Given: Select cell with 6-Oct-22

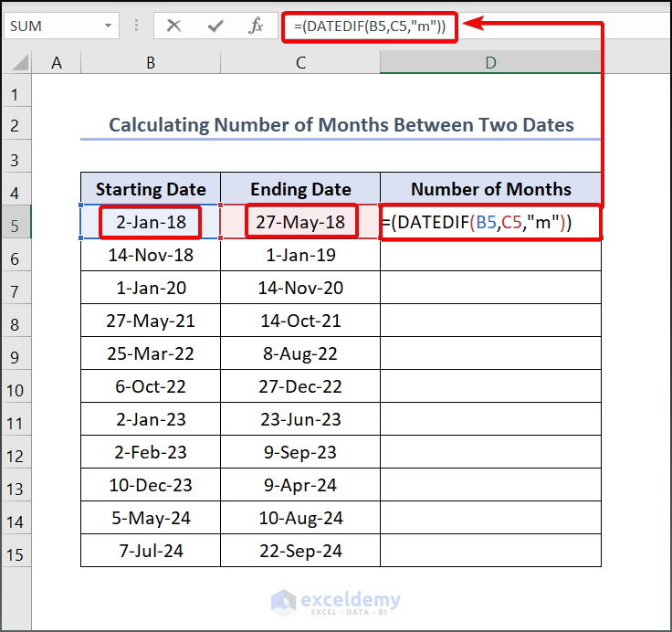Looking at the screenshot, I should pyautogui.click(x=151, y=386).
